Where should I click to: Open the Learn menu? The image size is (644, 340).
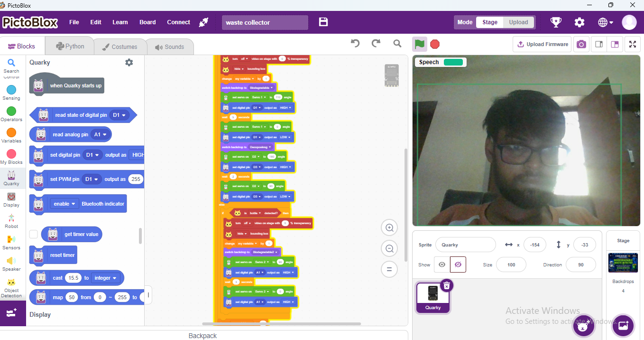point(120,22)
